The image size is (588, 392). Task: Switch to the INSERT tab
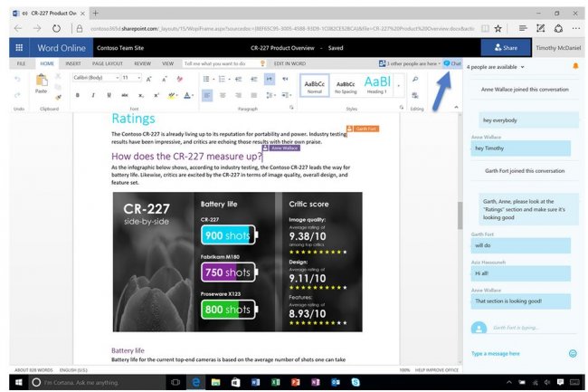coord(73,63)
